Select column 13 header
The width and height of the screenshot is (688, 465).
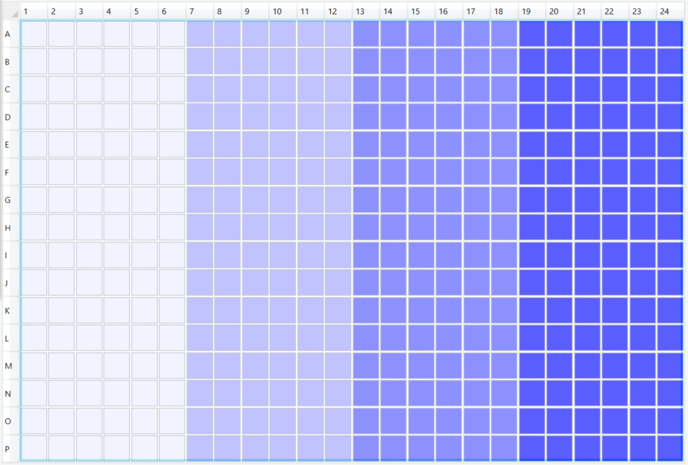pyautogui.click(x=366, y=11)
